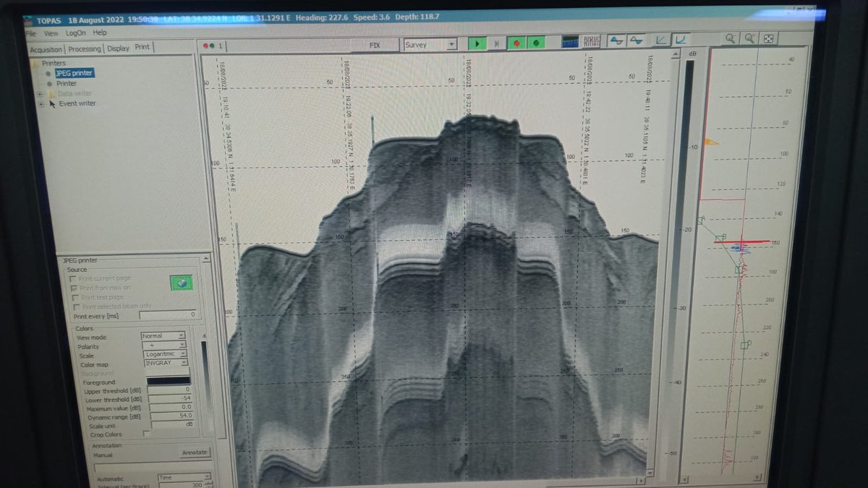Switch to the Display tab
The image size is (868, 488).
tap(118, 48)
